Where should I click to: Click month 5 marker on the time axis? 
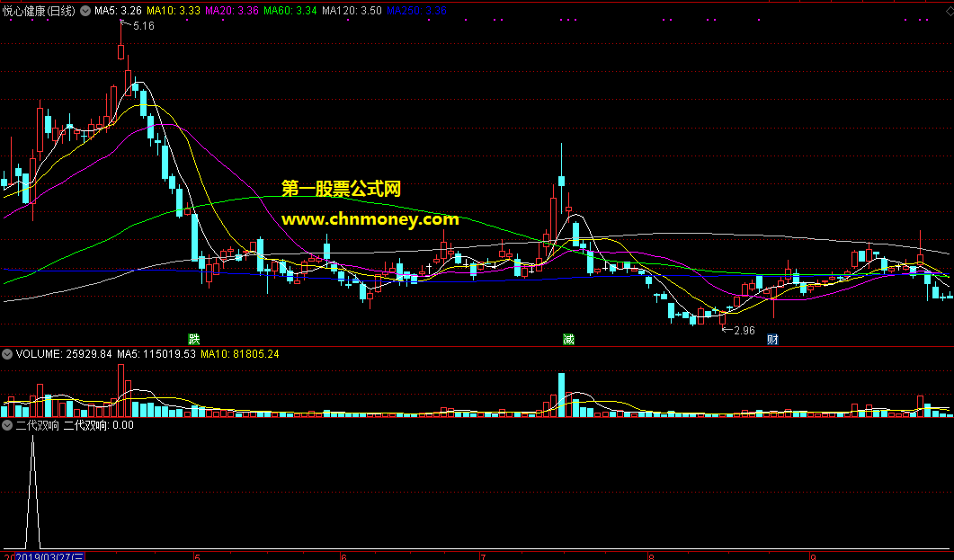tap(197, 556)
